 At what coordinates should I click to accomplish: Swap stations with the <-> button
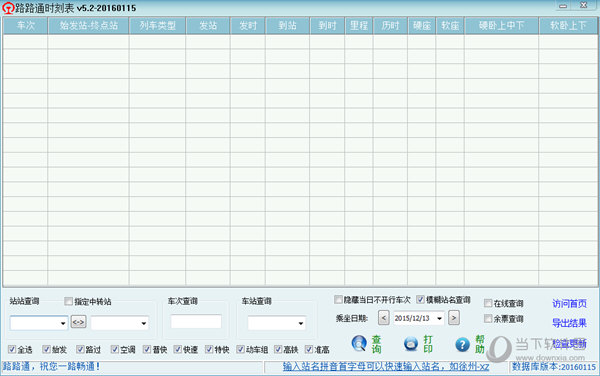tap(78, 322)
